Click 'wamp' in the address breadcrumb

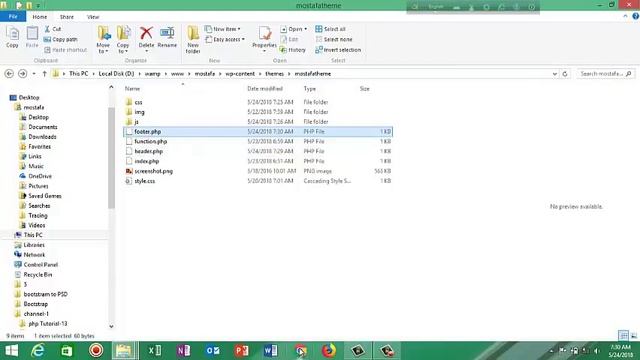152,74
